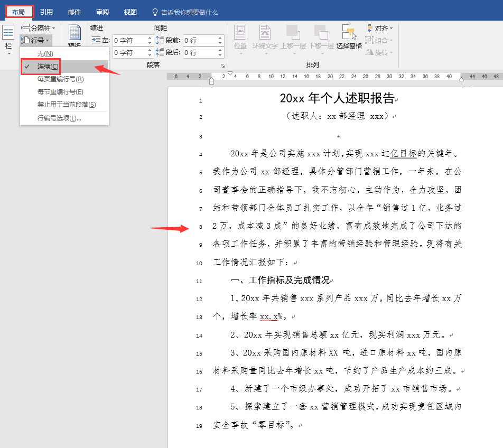Switch to the 邮件 tab

pos(74,12)
